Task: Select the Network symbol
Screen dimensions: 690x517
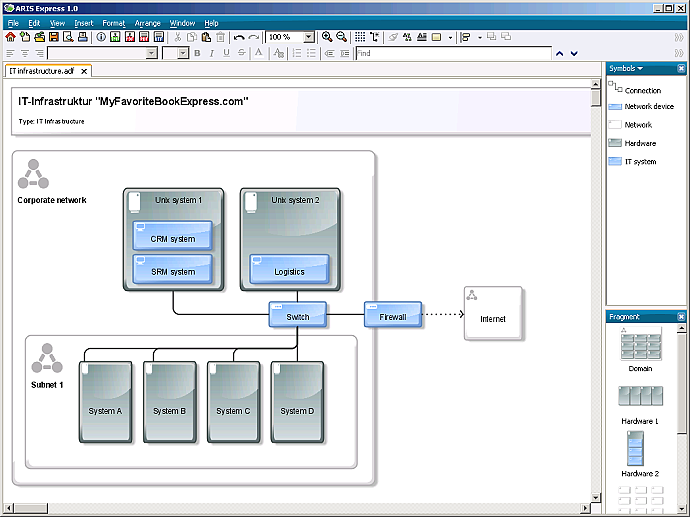Action: (630, 125)
